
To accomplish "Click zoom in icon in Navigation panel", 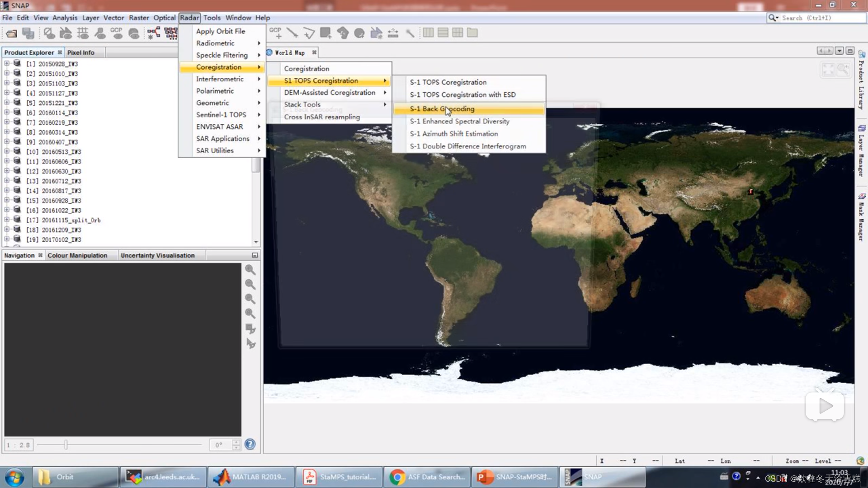I will 250,270.
